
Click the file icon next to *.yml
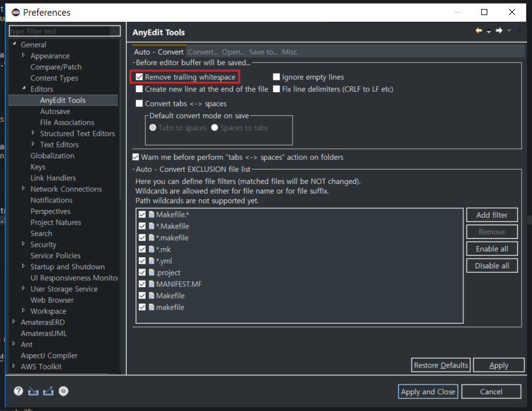point(152,261)
